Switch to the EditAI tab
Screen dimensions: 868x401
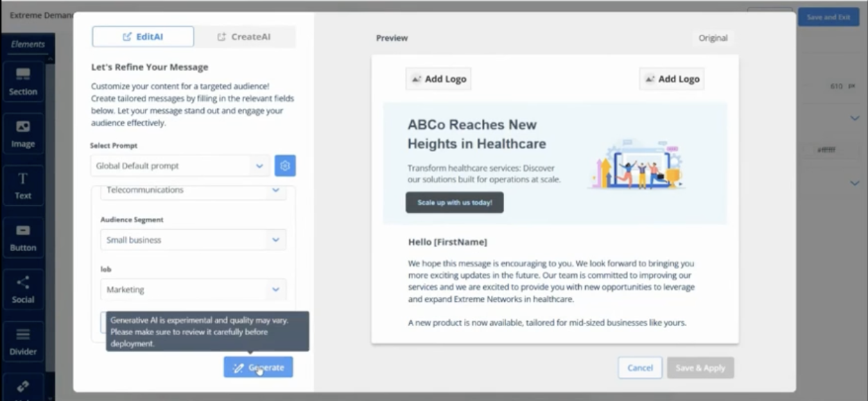[x=143, y=37]
